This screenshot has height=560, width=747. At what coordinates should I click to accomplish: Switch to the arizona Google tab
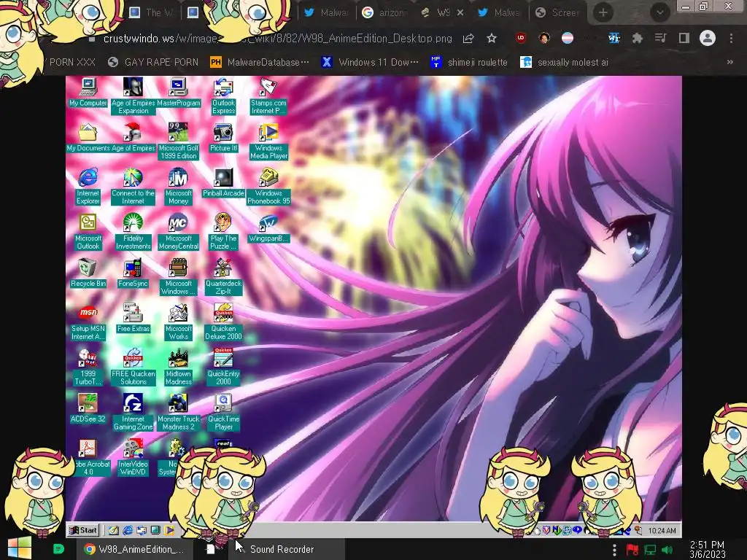pos(385,12)
